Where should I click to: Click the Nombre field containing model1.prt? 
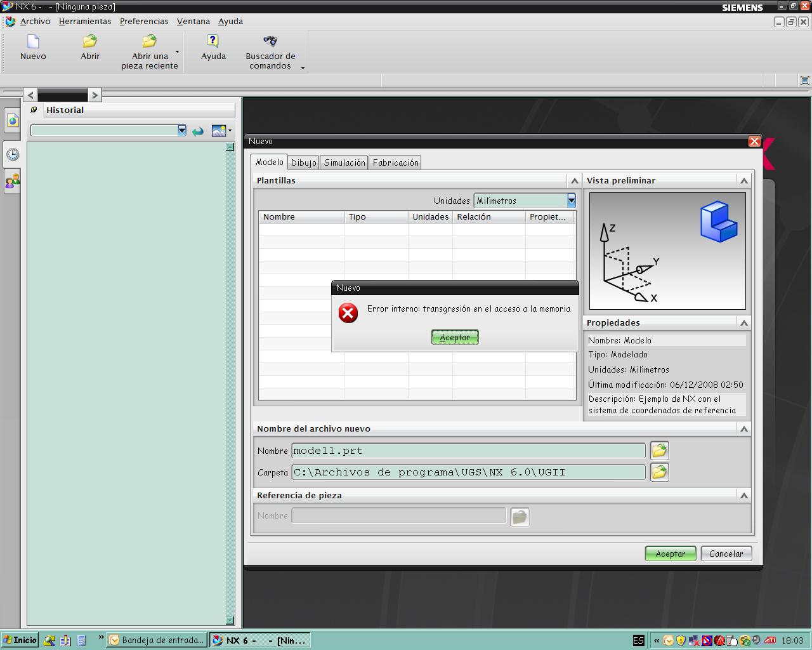(468, 451)
